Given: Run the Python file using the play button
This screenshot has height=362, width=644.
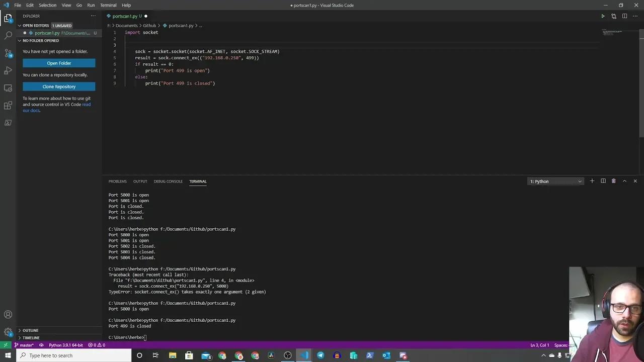Looking at the screenshot, I should tap(603, 16).
